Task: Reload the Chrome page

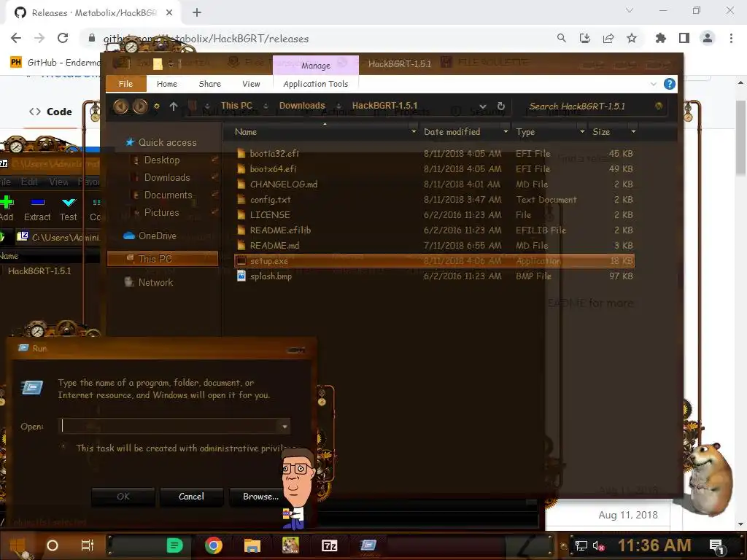Action: pos(63,38)
